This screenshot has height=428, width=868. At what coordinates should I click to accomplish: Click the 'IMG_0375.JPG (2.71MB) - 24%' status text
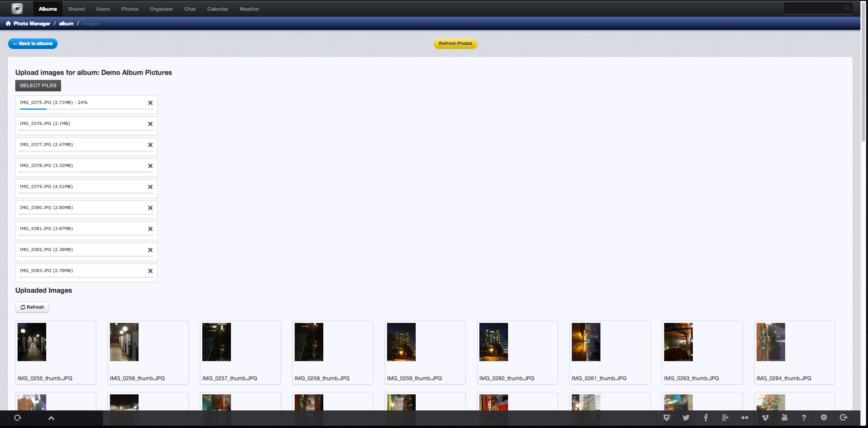click(x=54, y=102)
